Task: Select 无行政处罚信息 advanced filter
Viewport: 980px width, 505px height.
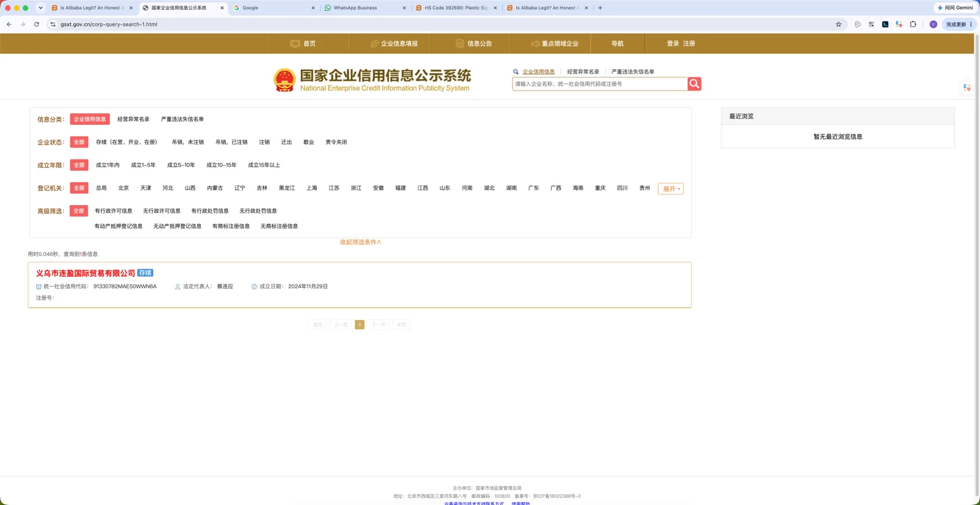Action: [258, 211]
